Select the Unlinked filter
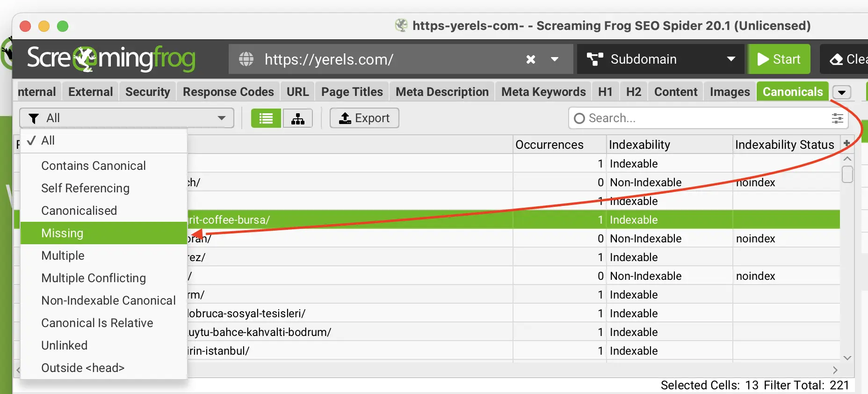Viewport: 868px width, 394px height. (x=104, y=345)
